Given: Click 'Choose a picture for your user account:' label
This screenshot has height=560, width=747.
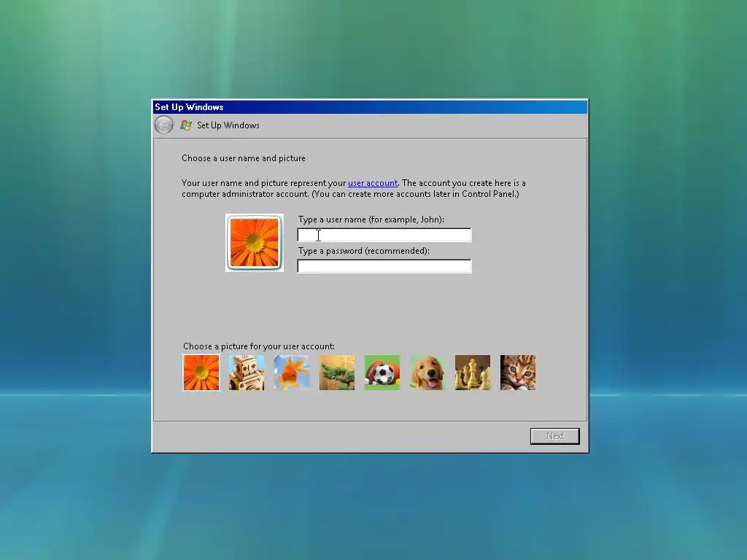Looking at the screenshot, I should (259, 346).
